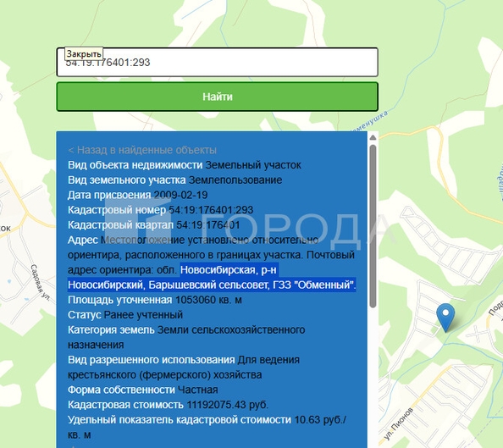Click status value Ранее учтенный

coord(143,315)
